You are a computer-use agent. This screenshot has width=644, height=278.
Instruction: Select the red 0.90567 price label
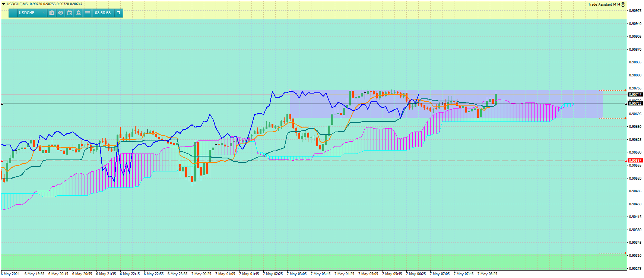point(635,161)
